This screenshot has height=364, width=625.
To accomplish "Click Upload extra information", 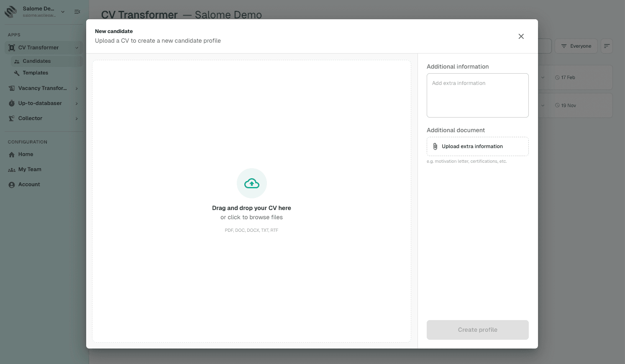I will pyautogui.click(x=478, y=146).
